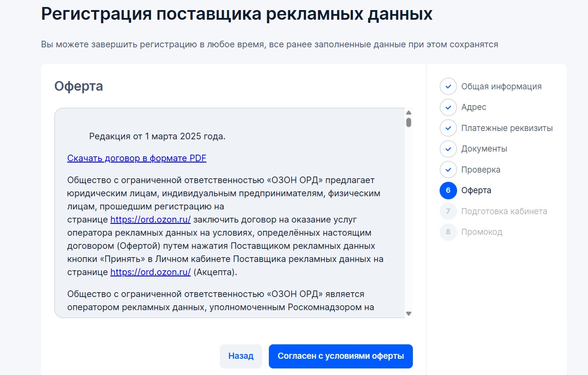
Task: Click the offer scrollbar up arrow
Action: click(x=408, y=113)
